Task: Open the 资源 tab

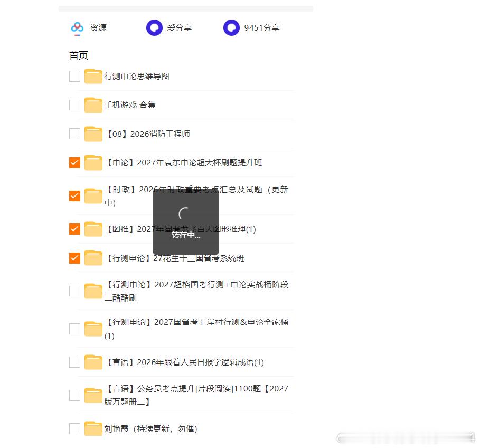Action: pos(98,28)
